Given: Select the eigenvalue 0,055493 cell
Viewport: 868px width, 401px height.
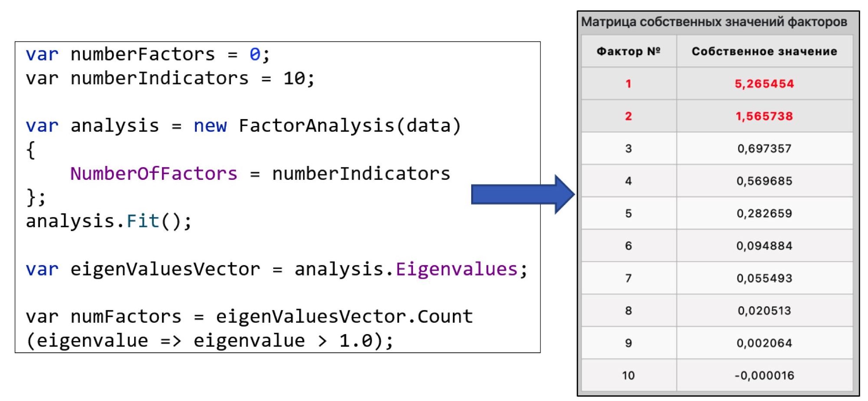Looking at the screenshot, I should point(764,278).
